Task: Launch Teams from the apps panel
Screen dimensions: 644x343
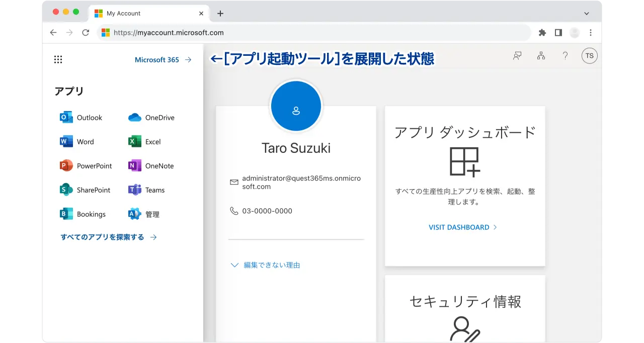Action: coord(146,190)
